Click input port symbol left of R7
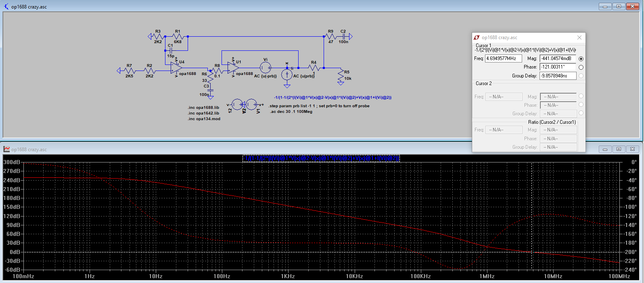Screen dimensions: 644x283 (119, 71)
